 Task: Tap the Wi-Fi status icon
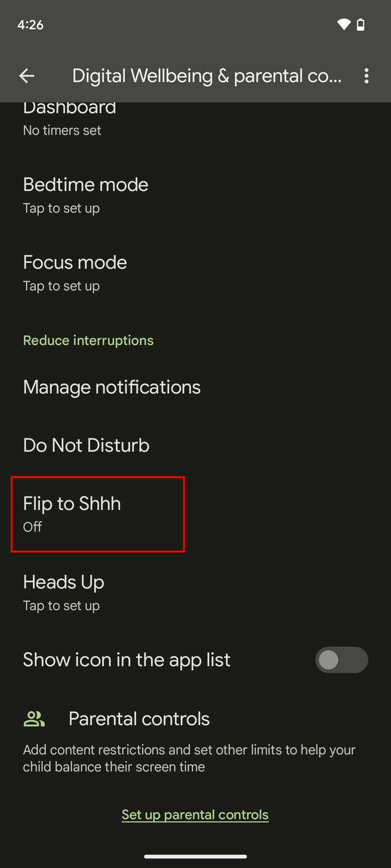coord(343,24)
